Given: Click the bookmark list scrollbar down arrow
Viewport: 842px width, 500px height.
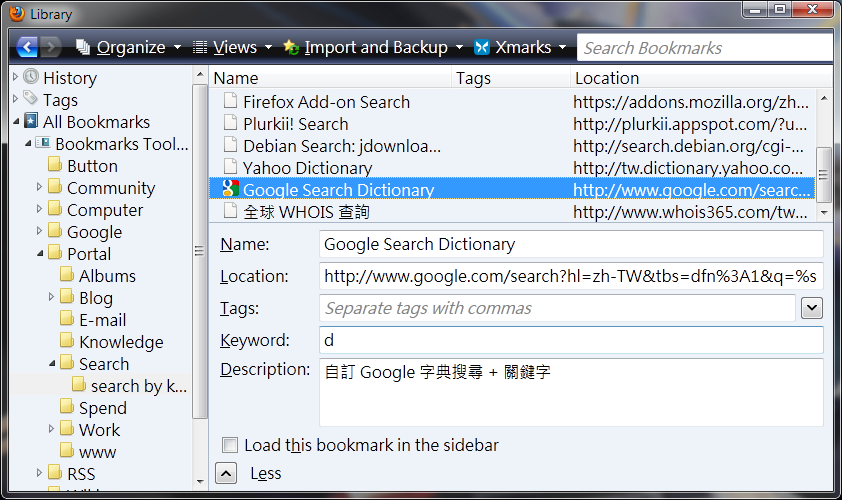Looking at the screenshot, I should pyautogui.click(x=824, y=213).
